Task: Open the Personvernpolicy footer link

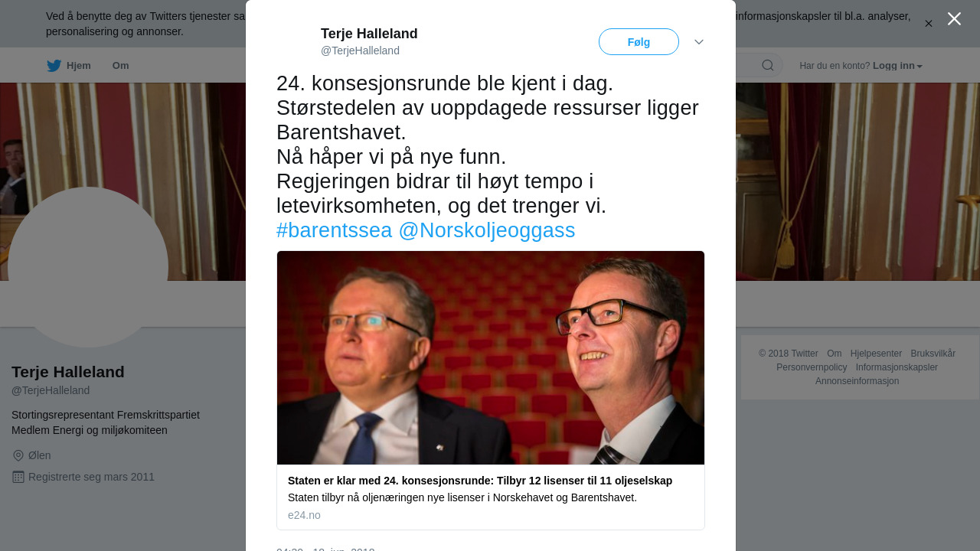Action: (812, 367)
